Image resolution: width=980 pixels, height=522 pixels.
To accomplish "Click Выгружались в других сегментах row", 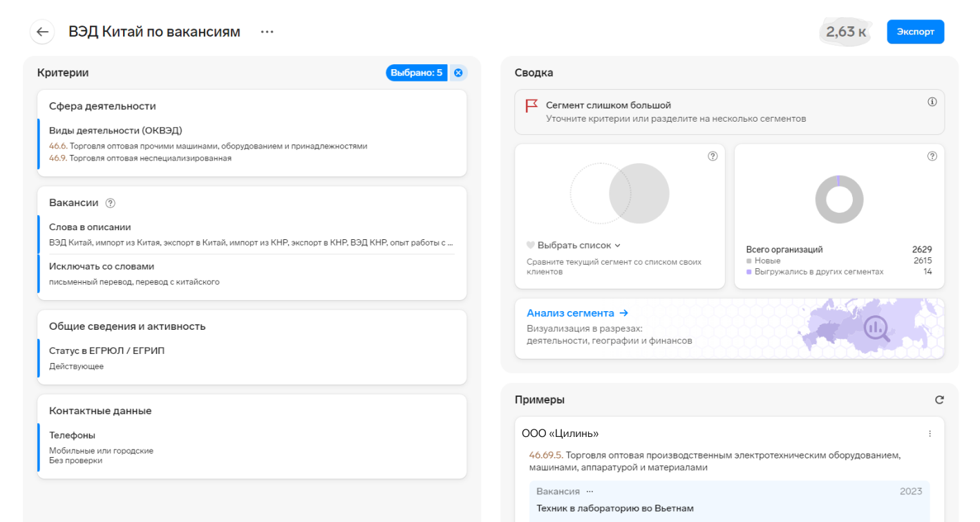I will coord(839,272).
